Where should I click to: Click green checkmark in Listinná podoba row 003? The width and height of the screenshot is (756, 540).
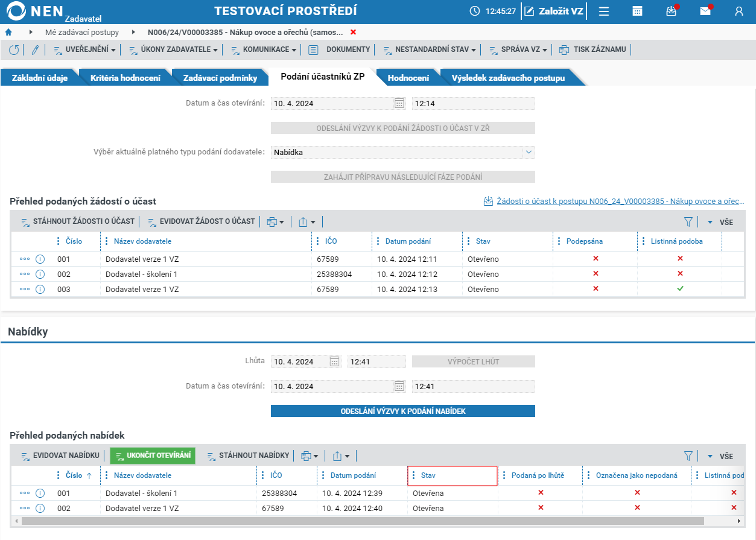[x=680, y=289]
